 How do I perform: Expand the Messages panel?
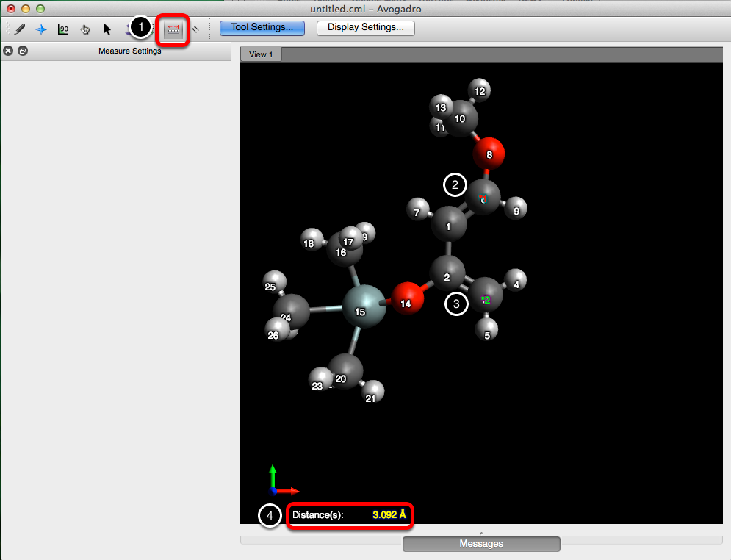pyautogui.click(x=481, y=544)
